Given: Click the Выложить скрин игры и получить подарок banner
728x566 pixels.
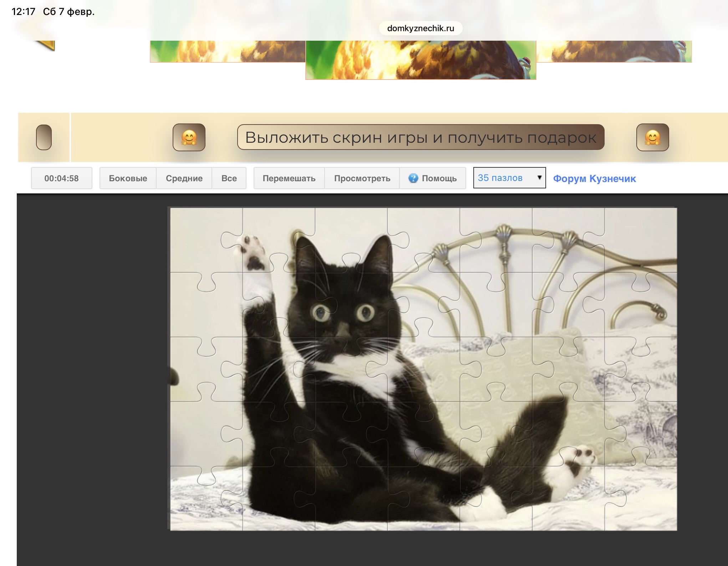Looking at the screenshot, I should (421, 137).
